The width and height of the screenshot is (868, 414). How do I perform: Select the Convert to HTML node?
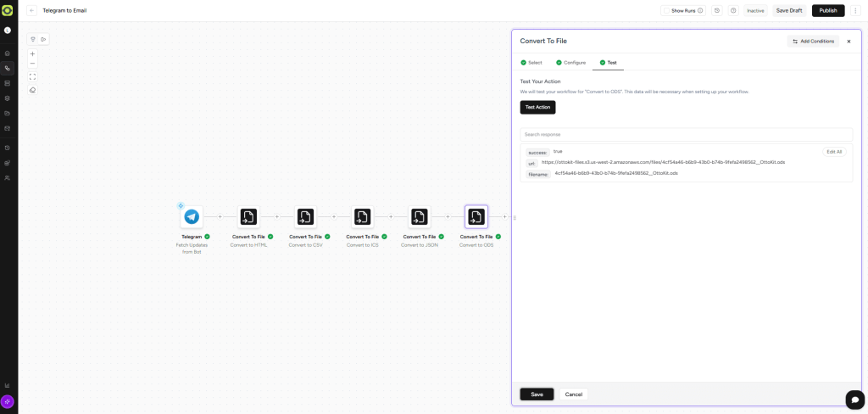point(248,217)
